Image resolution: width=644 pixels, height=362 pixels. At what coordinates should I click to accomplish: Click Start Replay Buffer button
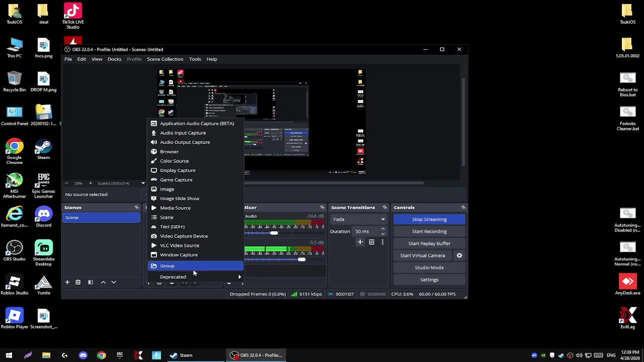click(429, 243)
